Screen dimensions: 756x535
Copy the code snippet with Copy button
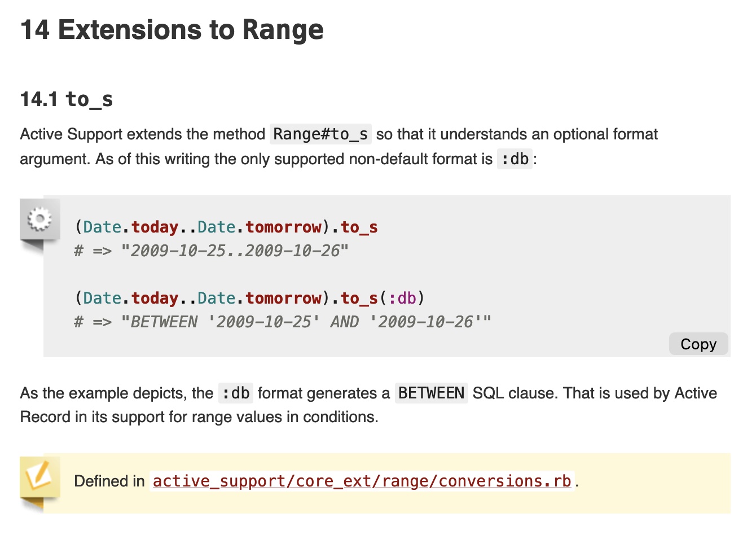pos(698,344)
